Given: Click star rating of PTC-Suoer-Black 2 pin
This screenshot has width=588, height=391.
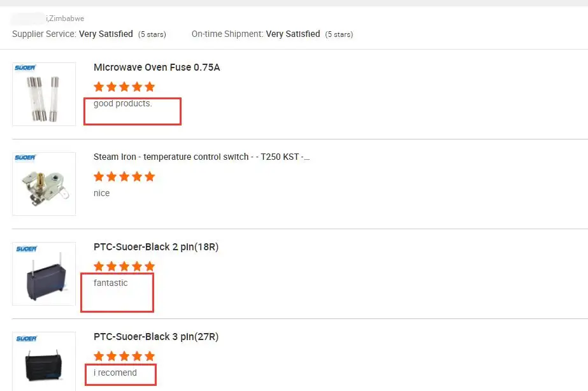Looking at the screenshot, I should click(x=124, y=266).
